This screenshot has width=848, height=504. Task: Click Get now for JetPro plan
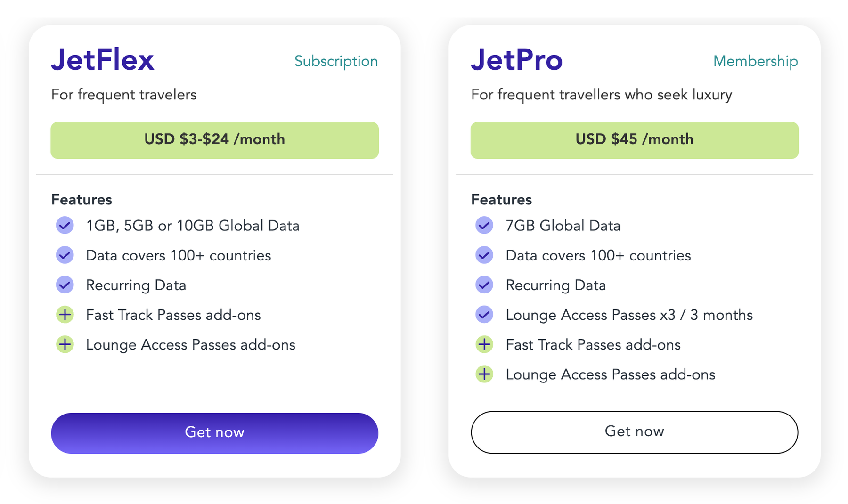pos(634,431)
